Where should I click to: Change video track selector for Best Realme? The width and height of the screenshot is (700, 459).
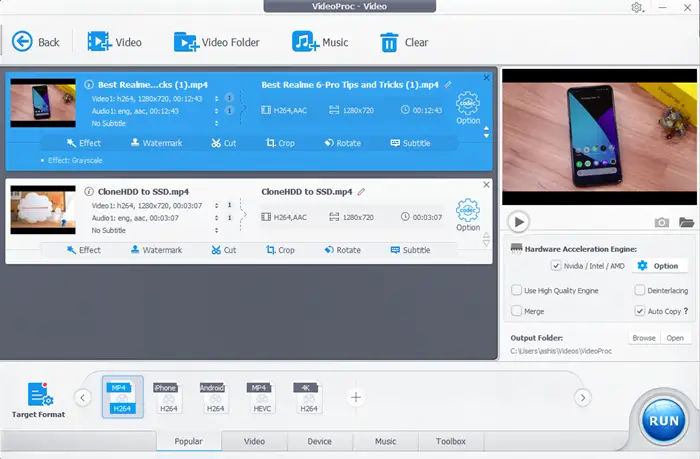point(217,99)
